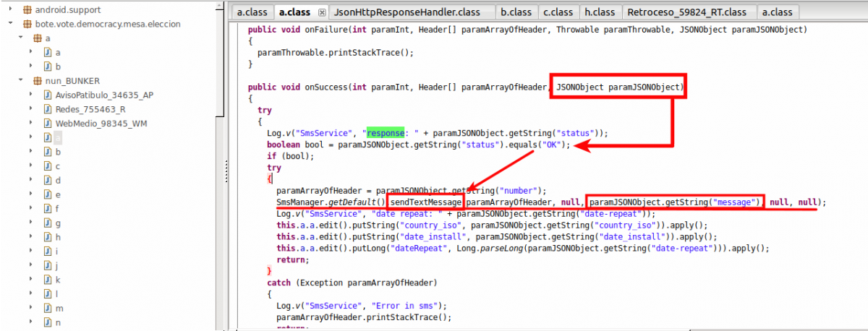Collapse the bote.vote.democracy.mesa.eleccion package

9,24
